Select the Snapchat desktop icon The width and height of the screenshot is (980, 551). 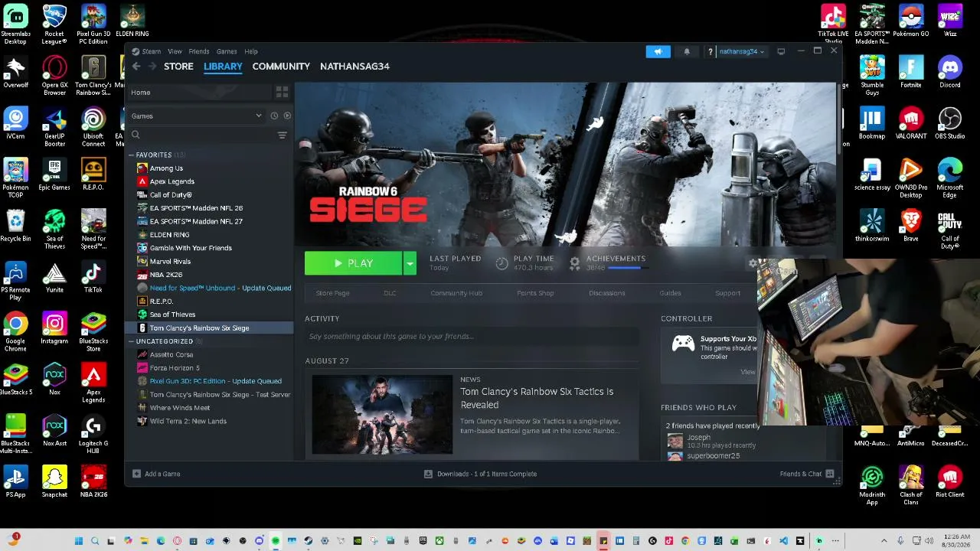54,483
